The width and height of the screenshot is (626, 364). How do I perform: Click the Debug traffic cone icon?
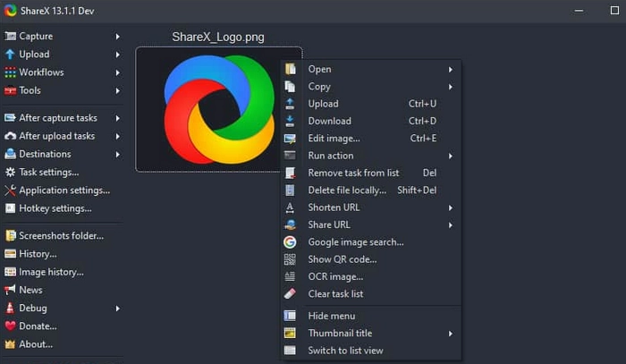tap(10, 308)
